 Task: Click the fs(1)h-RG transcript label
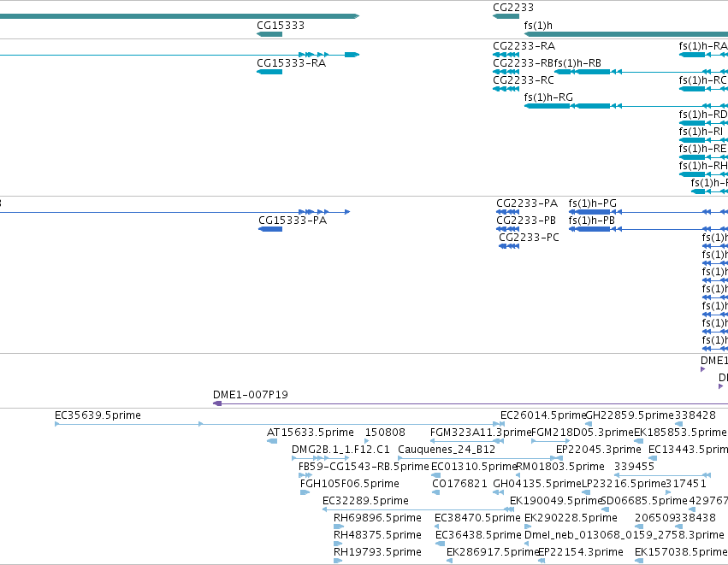point(548,97)
